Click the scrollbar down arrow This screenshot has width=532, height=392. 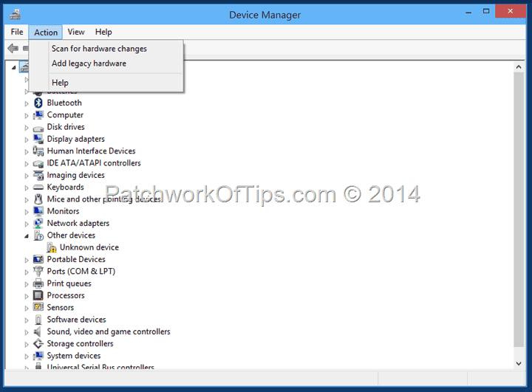519,363
